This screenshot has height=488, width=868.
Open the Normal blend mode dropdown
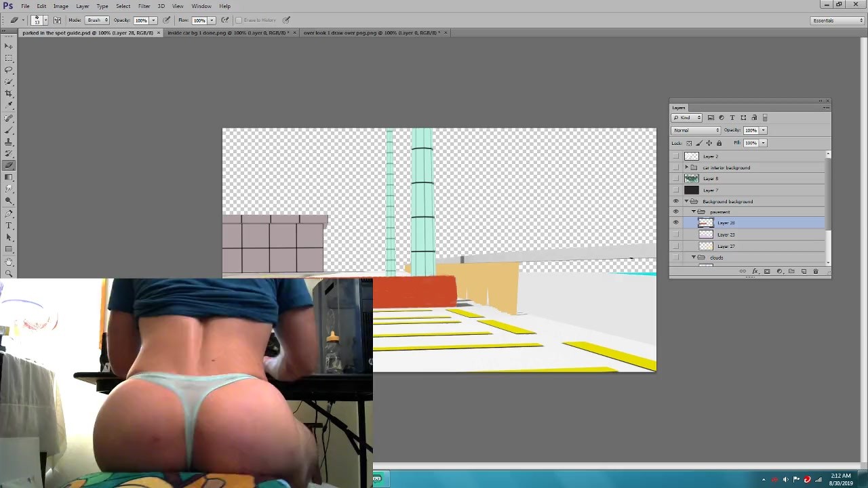coord(696,130)
